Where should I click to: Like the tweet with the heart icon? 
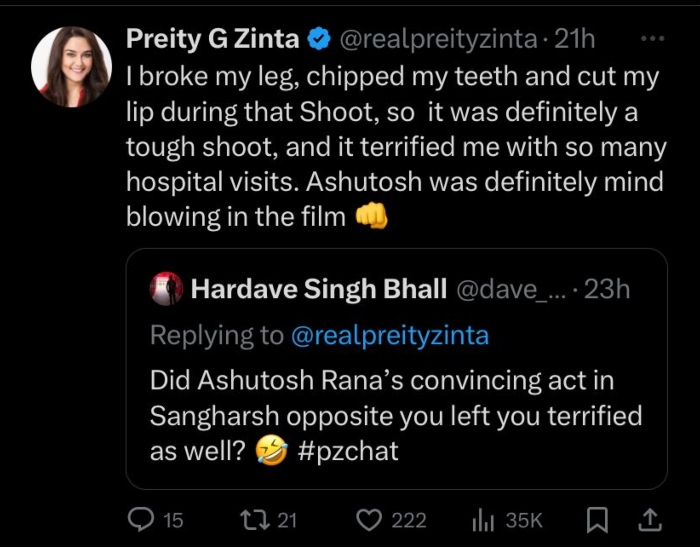[371, 519]
